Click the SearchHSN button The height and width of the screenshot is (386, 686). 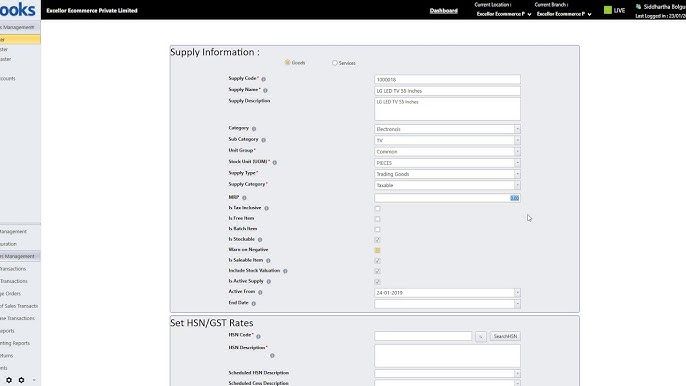505,336
